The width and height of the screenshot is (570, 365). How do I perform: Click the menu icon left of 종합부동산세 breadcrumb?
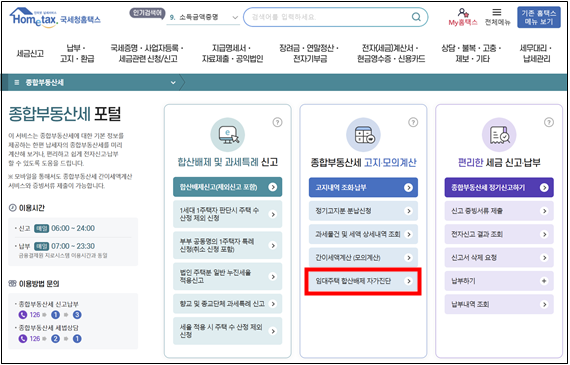click(x=17, y=83)
